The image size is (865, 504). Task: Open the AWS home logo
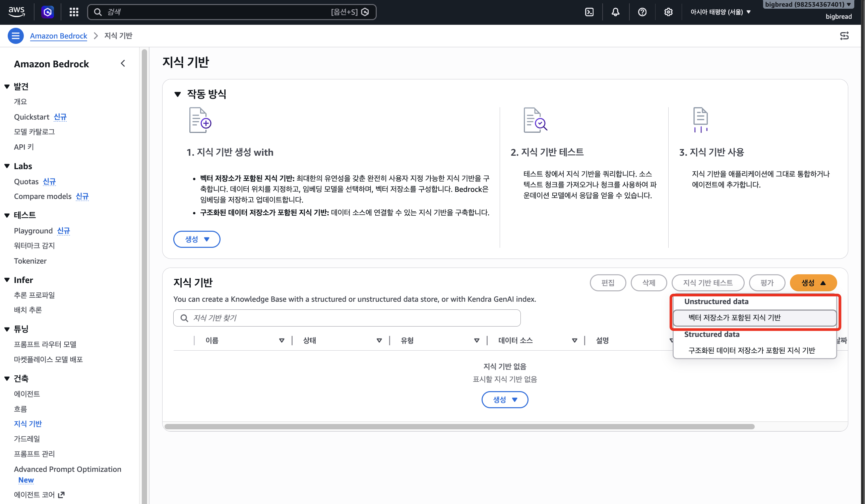pos(16,12)
